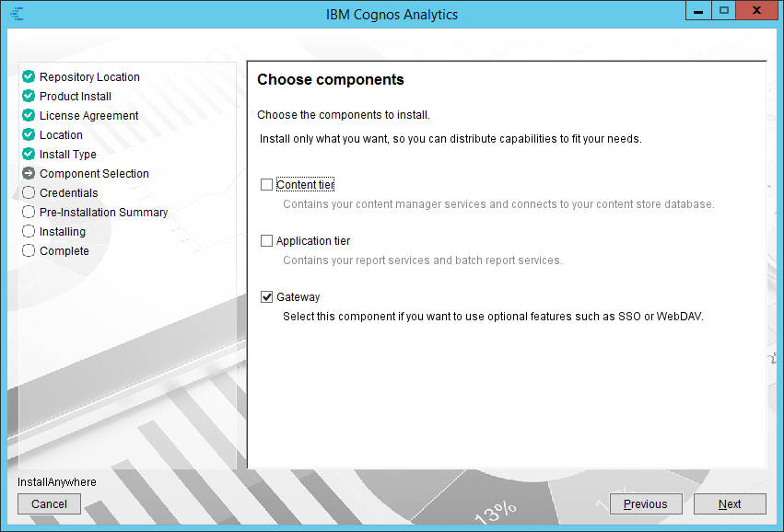Click the batch report services description
Viewport: 784px width, 532px height.
pos(423,260)
